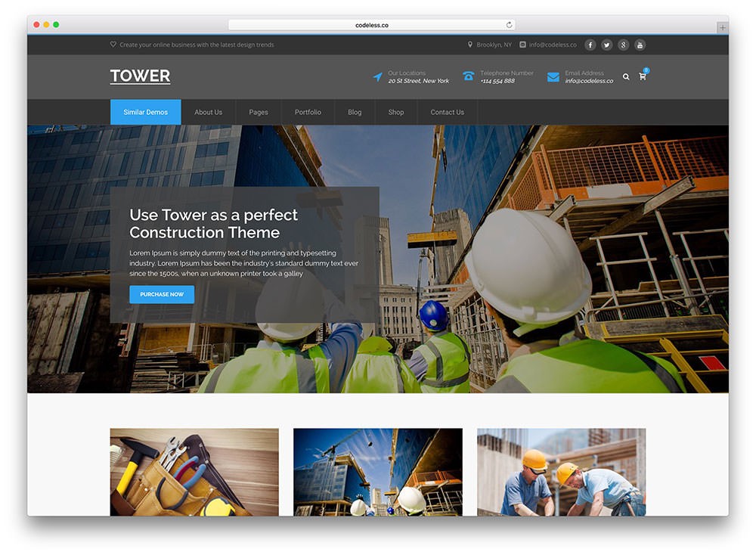The height and width of the screenshot is (555, 756).
Task: Go to the Contact Us page
Action: (x=448, y=112)
